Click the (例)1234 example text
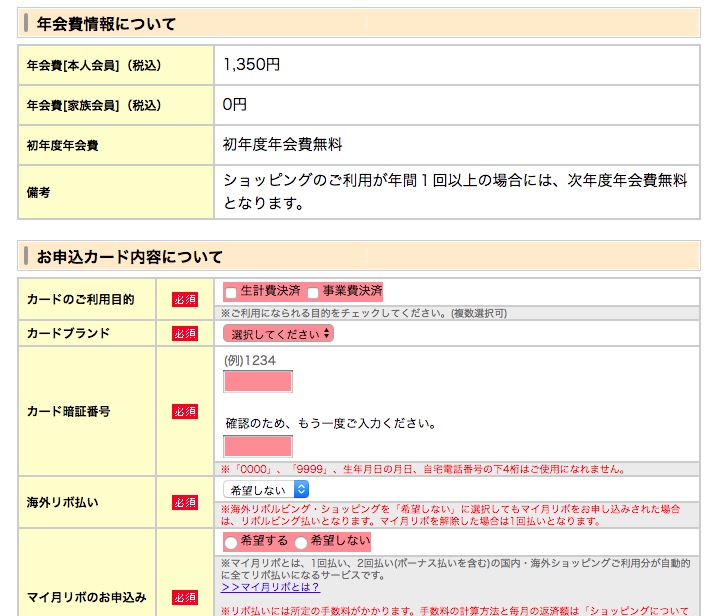Screen dimensions: 714x616 point(250,361)
